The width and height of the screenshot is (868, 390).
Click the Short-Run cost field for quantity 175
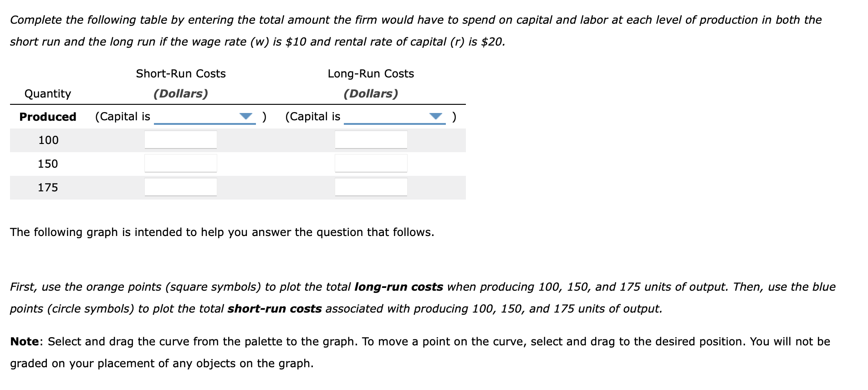[x=180, y=187]
